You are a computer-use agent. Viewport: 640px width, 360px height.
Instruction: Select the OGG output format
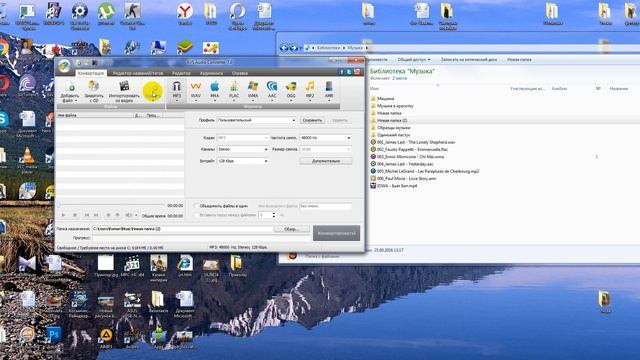(x=291, y=91)
